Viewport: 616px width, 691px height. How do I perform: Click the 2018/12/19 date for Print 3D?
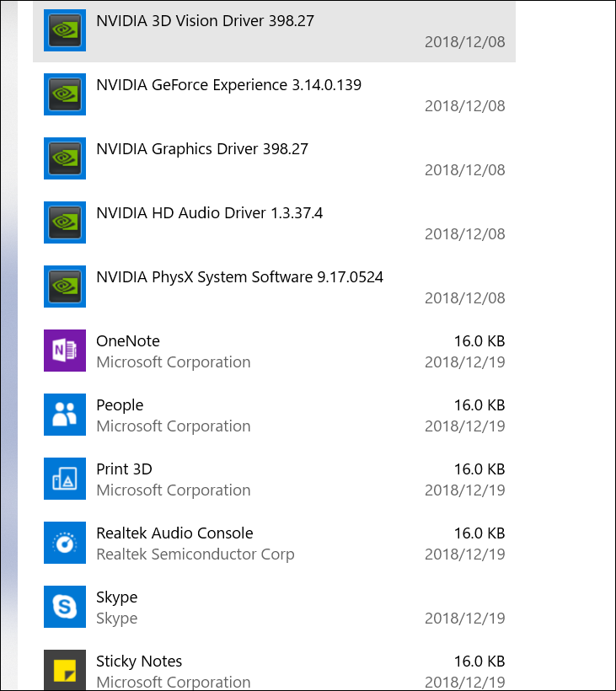[x=465, y=490]
